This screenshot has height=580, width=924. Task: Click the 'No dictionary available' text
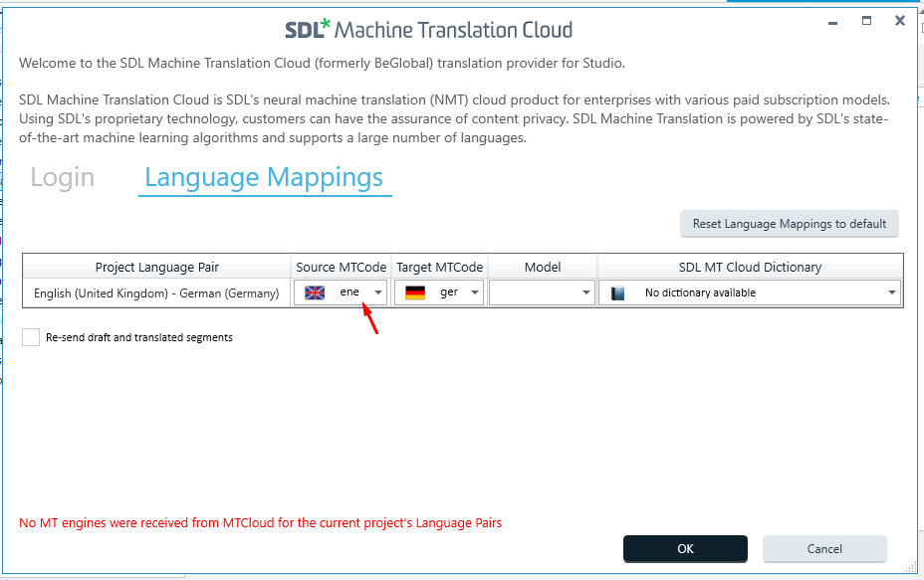click(700, 292)
